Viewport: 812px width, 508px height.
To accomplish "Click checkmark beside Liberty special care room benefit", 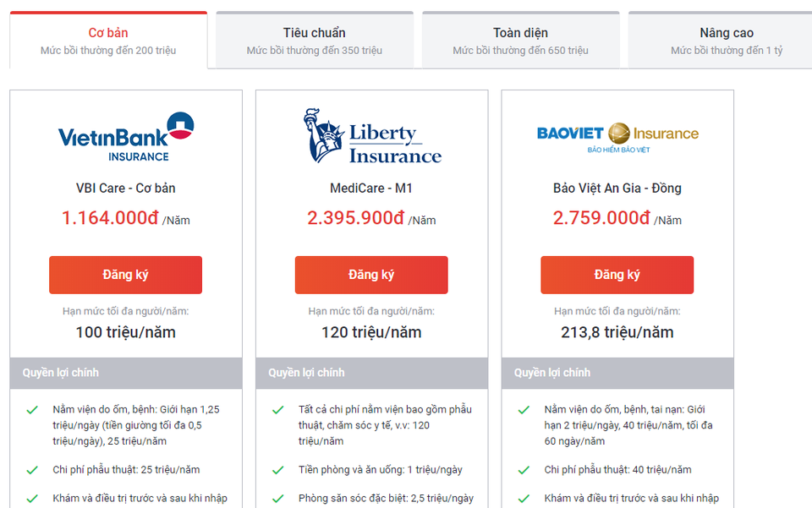I will click(x=278, y=499).
